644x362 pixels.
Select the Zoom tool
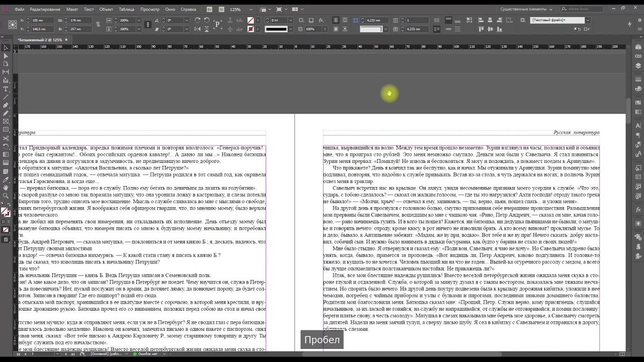click(6, 196)
